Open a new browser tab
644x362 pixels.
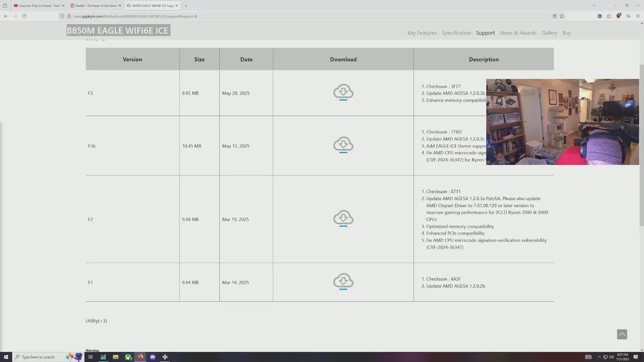coord(186,6)
